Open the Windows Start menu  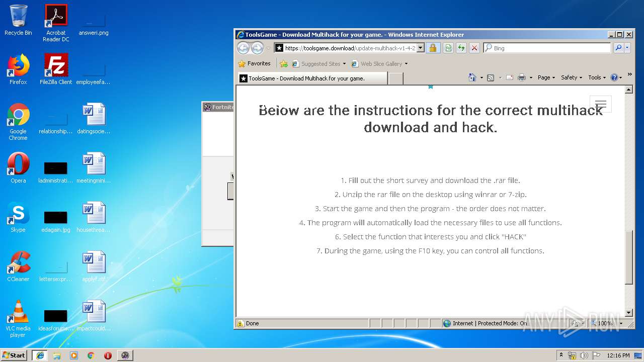pos(14,355)
